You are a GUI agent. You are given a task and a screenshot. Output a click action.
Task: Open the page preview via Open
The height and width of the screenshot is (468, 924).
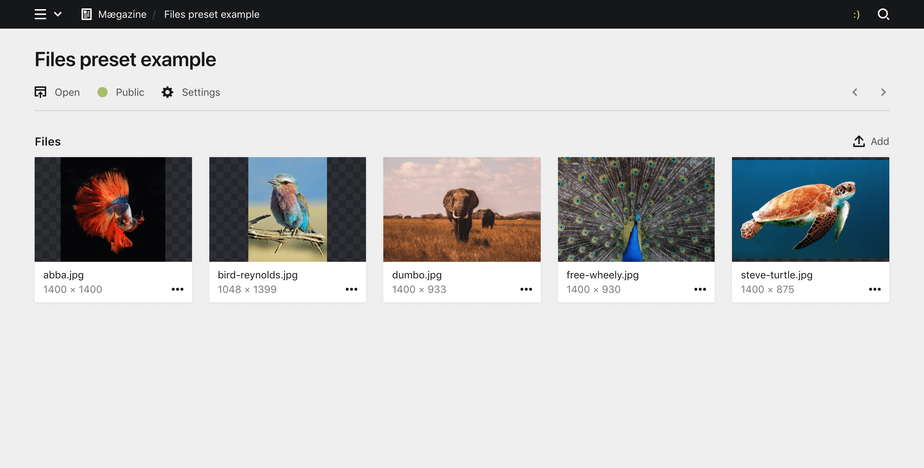coord(57,92)
